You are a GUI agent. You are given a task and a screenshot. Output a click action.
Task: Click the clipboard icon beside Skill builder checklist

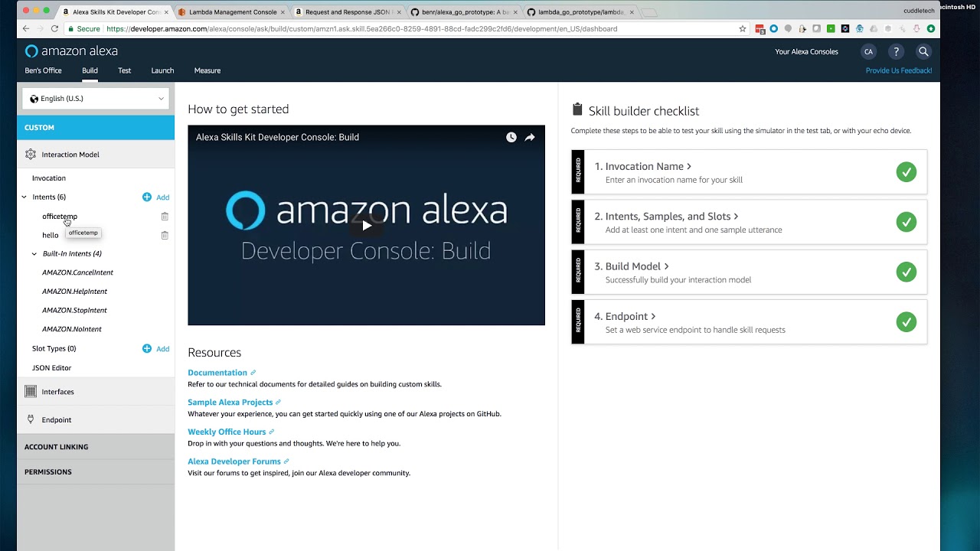(x=577, y=110)
